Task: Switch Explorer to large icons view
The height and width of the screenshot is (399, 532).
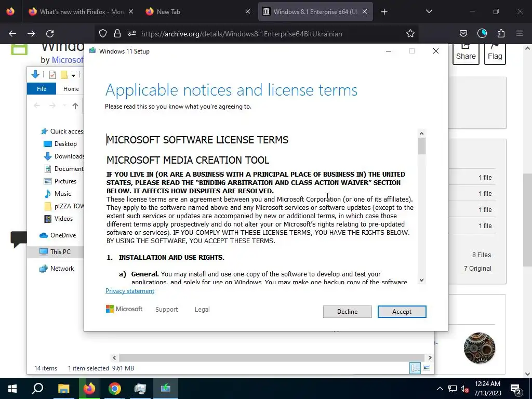Action: (427, 368)
